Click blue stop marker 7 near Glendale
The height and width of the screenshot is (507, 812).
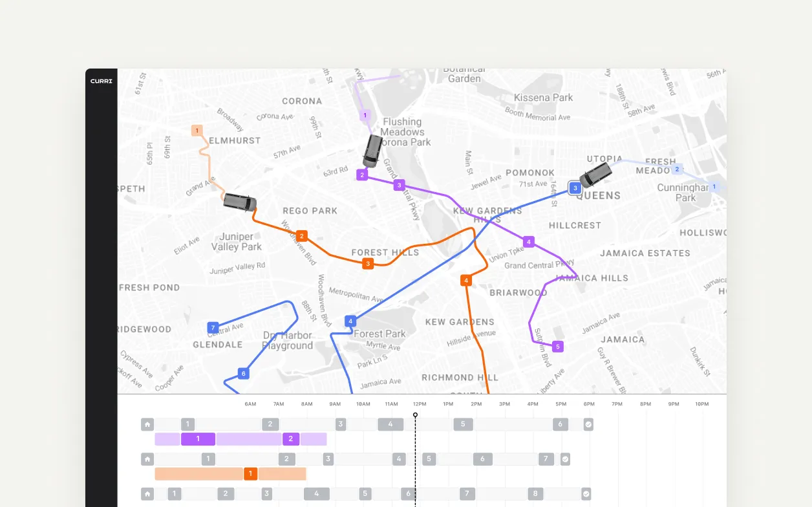pyautogui.click(x=213, y=328)
